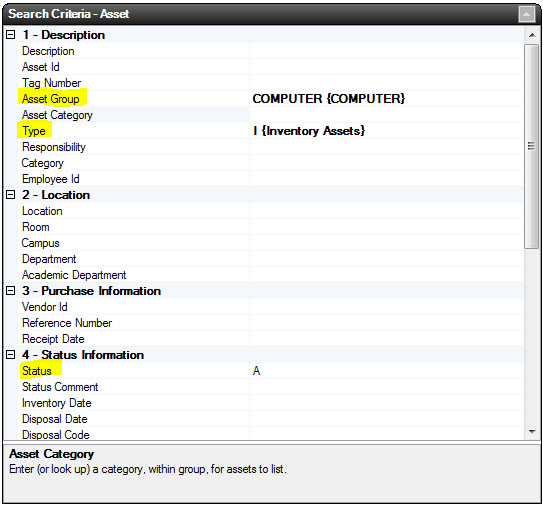This screenshot has height=505, width=543.
Task: Select the Responsibility label
Action: click(54, 147)
